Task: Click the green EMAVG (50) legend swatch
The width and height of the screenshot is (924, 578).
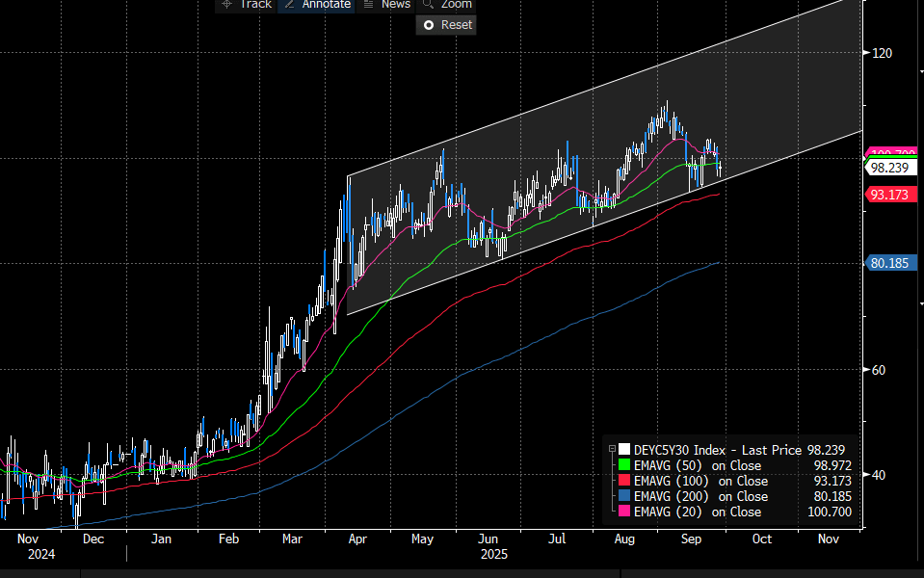Action: point(624,465)
